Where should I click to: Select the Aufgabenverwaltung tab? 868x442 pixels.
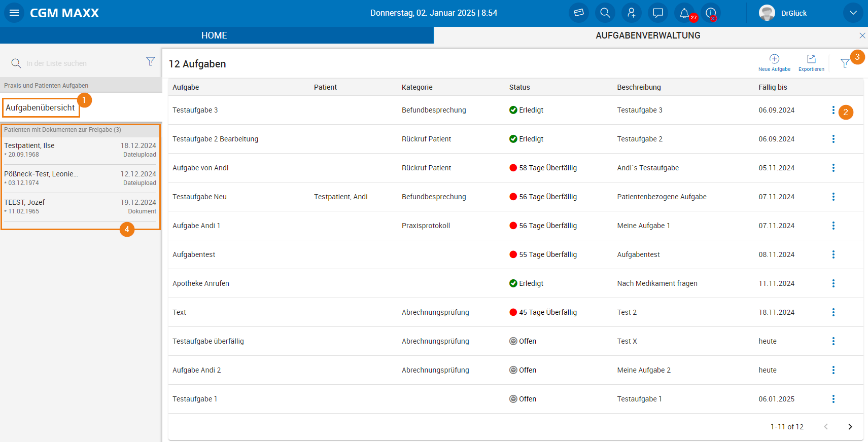(648, 35)
